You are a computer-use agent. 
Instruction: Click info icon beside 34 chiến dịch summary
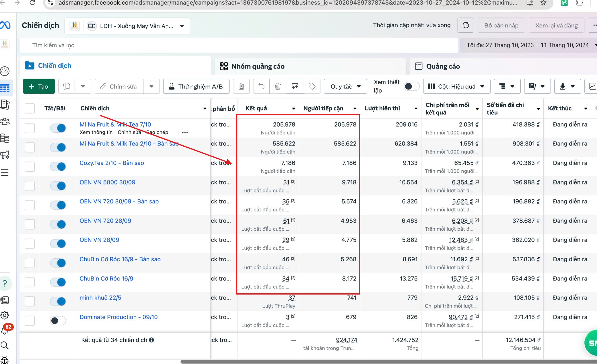coord(152,340)
